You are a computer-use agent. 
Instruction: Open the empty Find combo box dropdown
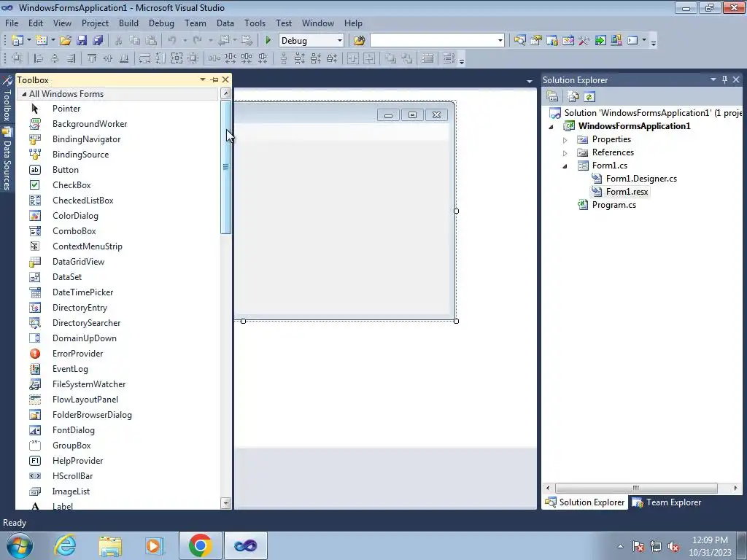click(500, 41)
